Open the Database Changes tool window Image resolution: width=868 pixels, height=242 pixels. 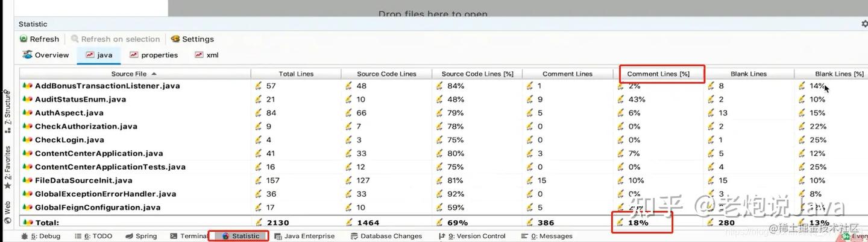(x=386, y=236)
